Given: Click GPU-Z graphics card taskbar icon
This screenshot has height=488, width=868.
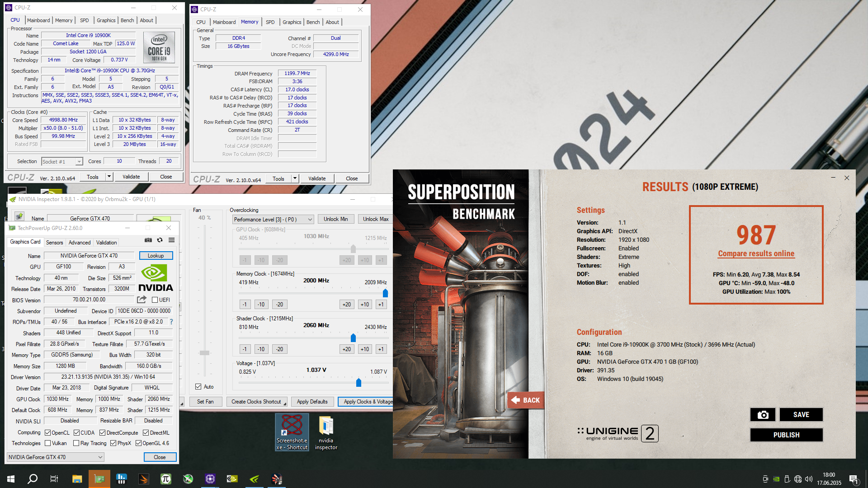Looking at the screenshot, I should (x=99, y=479).
